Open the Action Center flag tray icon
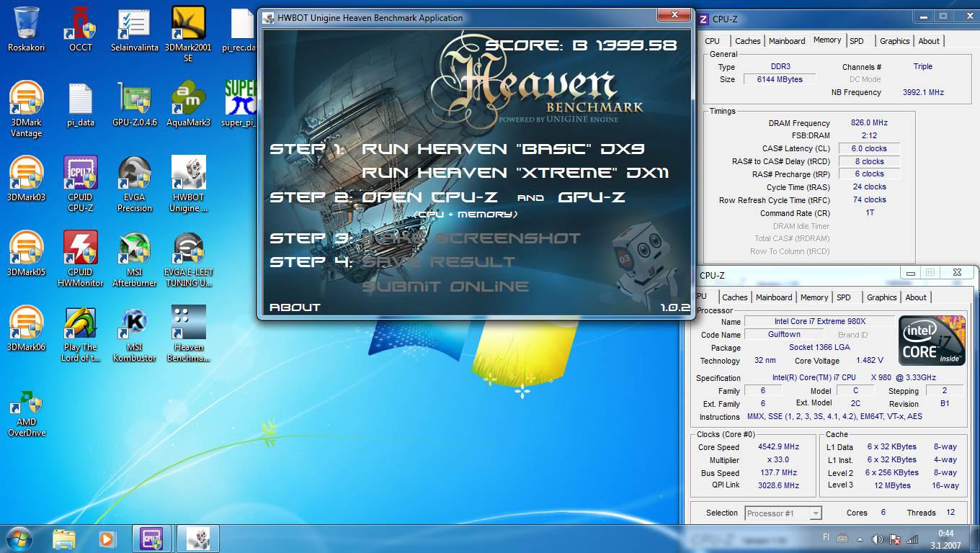 pos(894,539)
